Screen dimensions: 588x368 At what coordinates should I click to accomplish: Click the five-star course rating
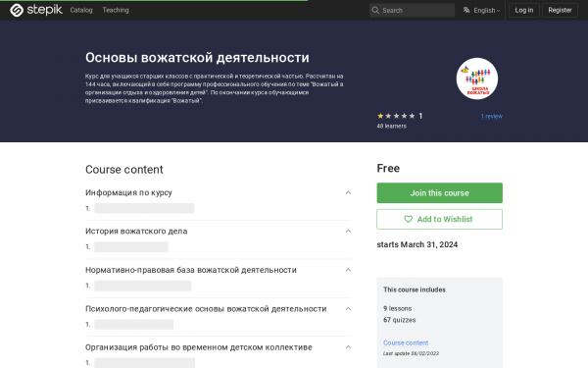coord(396,116)
